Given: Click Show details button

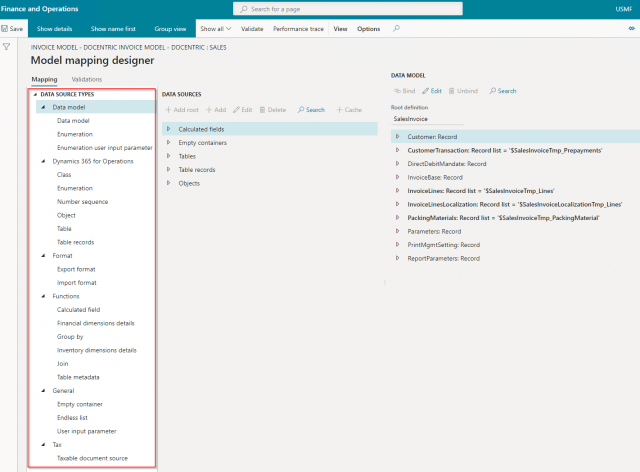Looking at the screenshot, I should point(54,29).
